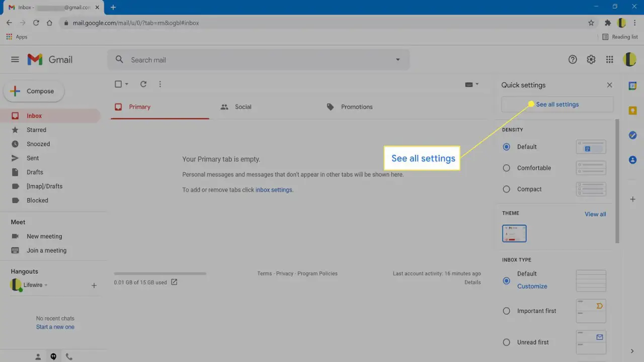The width and height of the screenshot is (644, 362).
Task: Show Hangouts phone calls icon
Action: coord(69,356)
